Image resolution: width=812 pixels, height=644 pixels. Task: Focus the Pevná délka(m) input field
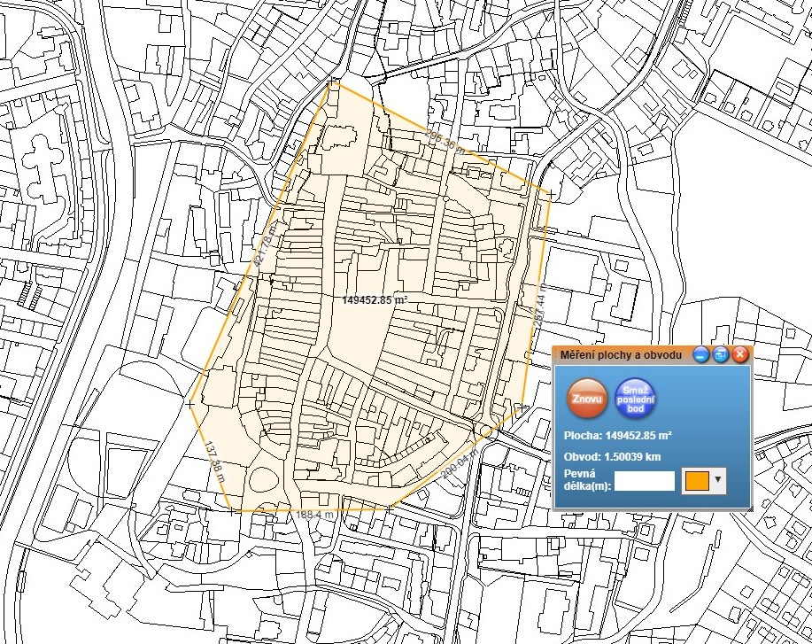point(645,481)
